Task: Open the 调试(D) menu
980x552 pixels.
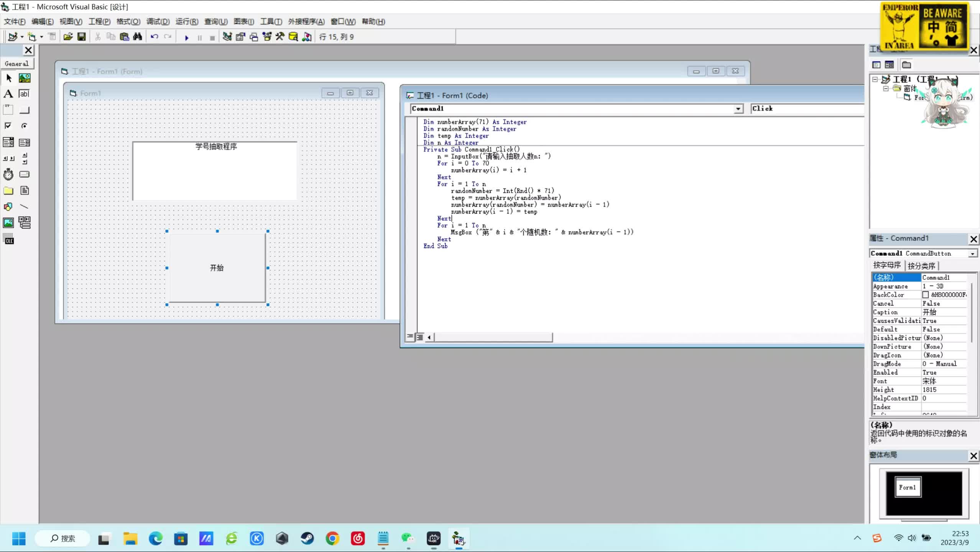Action: [158, 21]
